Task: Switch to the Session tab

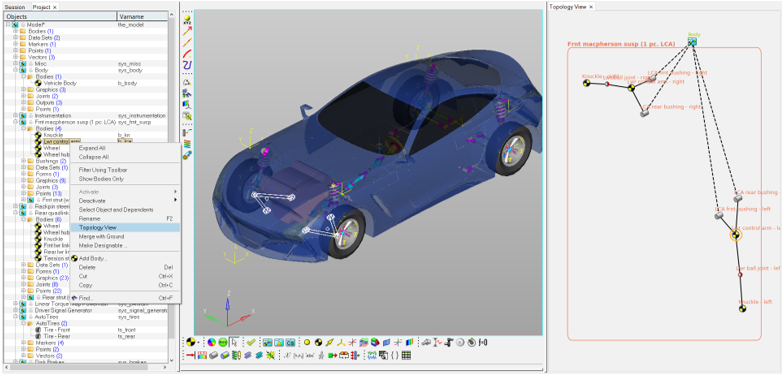Action: (x=14, y=7)
